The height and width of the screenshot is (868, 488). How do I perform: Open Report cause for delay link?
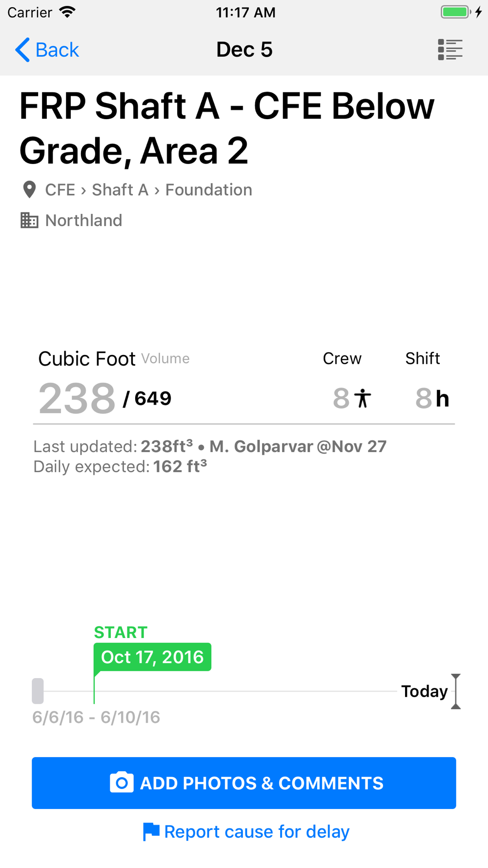257,831
